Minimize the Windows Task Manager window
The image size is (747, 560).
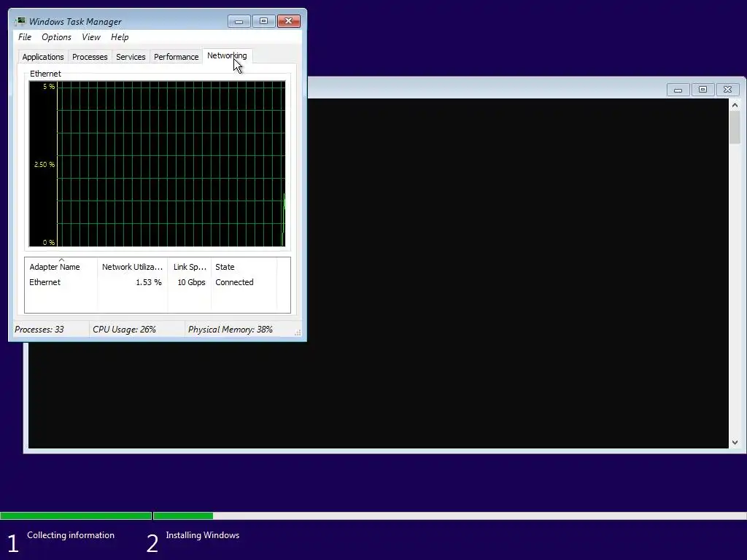[x=239, y=21]
